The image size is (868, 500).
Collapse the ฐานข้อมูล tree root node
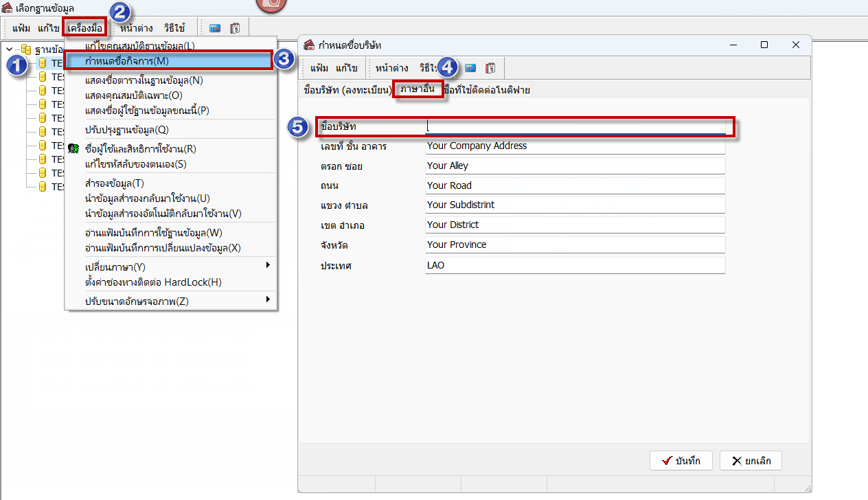point(9,49)
